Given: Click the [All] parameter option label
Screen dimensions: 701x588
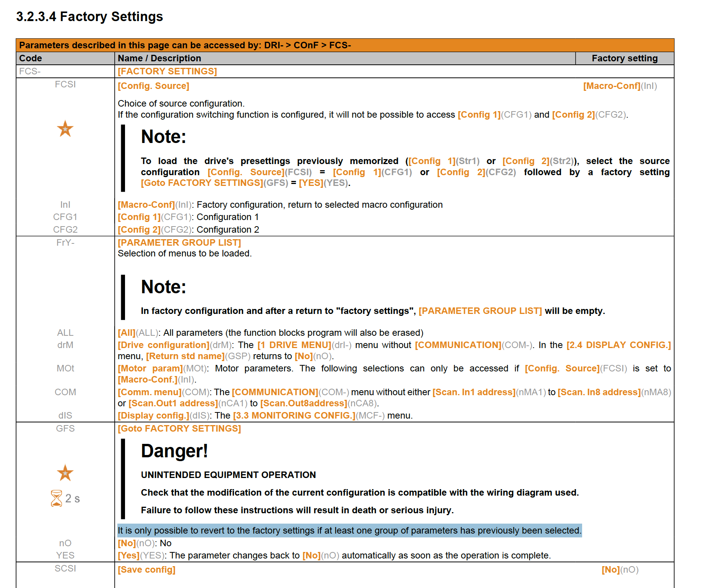Looking at the screenshot, I should [127, 333].
